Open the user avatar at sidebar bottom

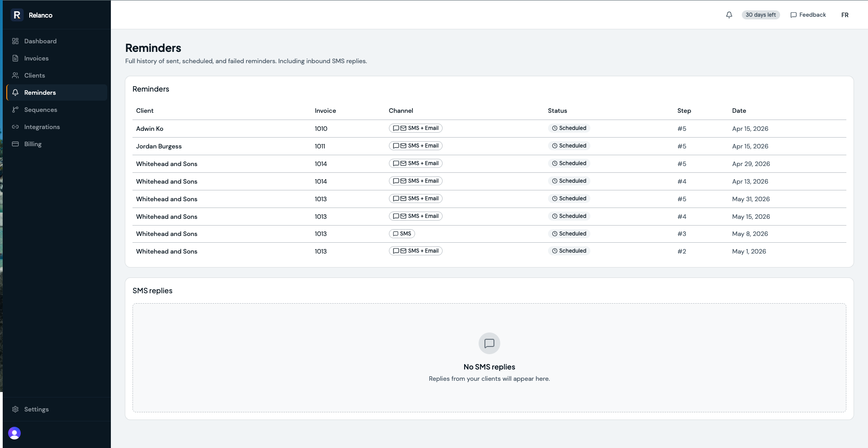pos(14,433)
